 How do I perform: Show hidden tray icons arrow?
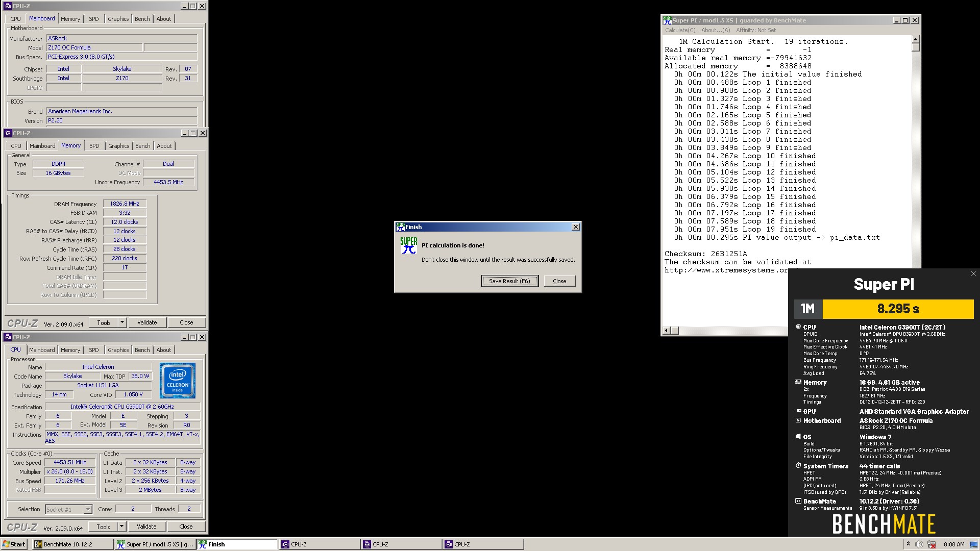click(908, 544)
